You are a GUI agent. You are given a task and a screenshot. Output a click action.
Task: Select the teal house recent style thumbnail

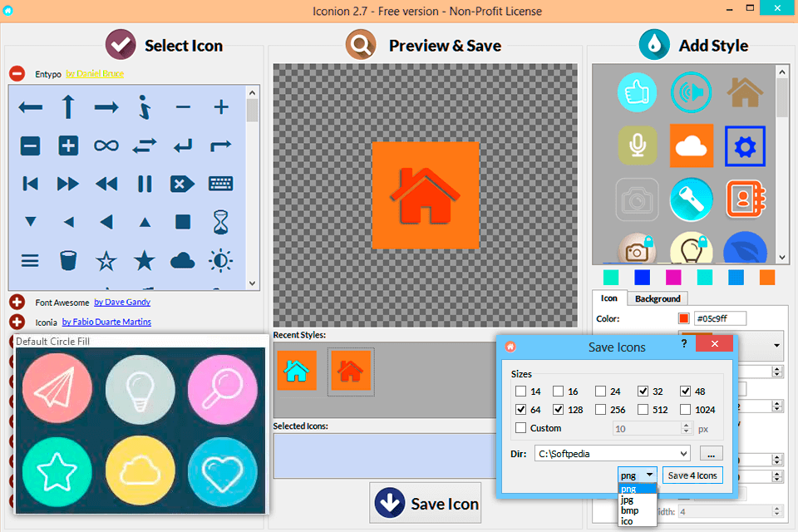pos(297,371)
